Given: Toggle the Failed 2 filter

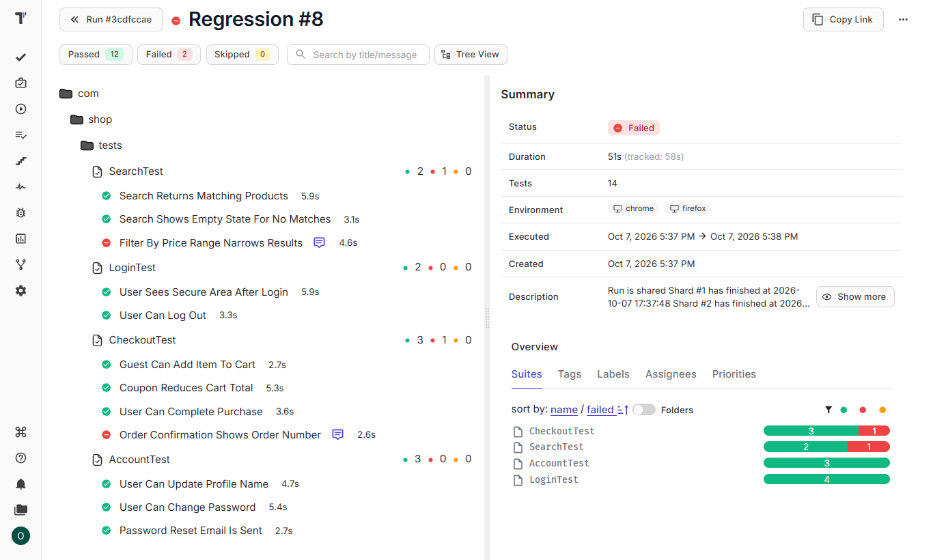Looking at the screenshot, I should pyautogui.click(x=169, y=55).
